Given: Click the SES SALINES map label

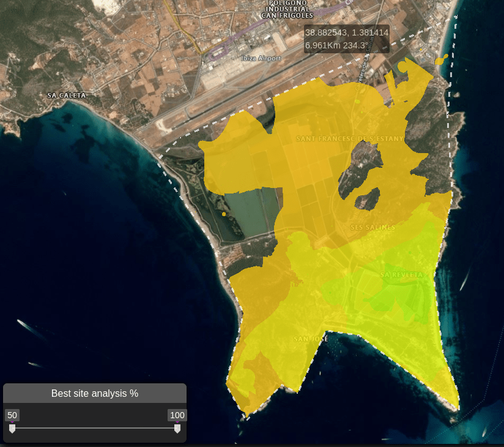Looking at the screenshot, I should pos(372,227).
